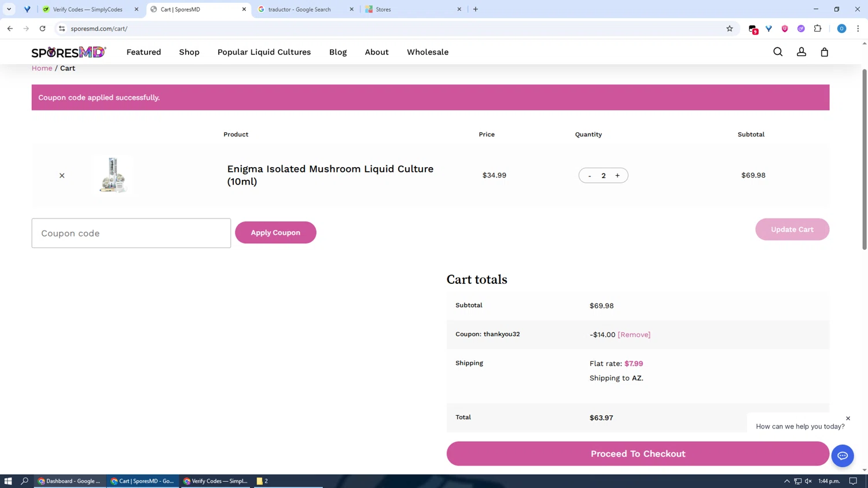
Task: Focus the Coupon code input field
Action: (131, 233)
